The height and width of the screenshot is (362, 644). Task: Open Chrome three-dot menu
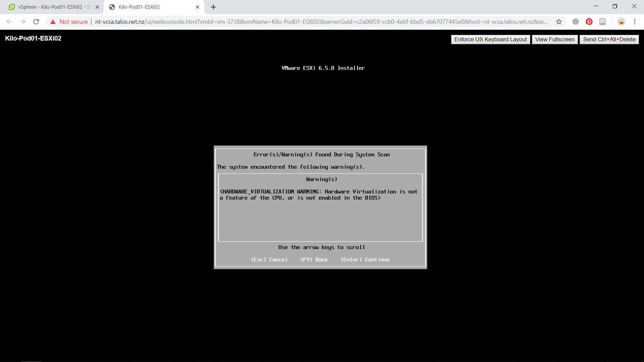pyautogui.click(x=635, y=22)
